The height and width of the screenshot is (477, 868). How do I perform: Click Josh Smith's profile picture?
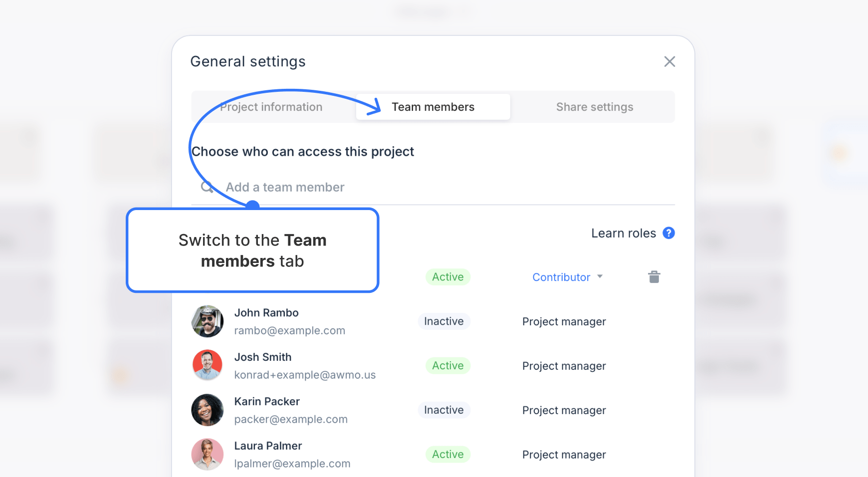point(207,365)
